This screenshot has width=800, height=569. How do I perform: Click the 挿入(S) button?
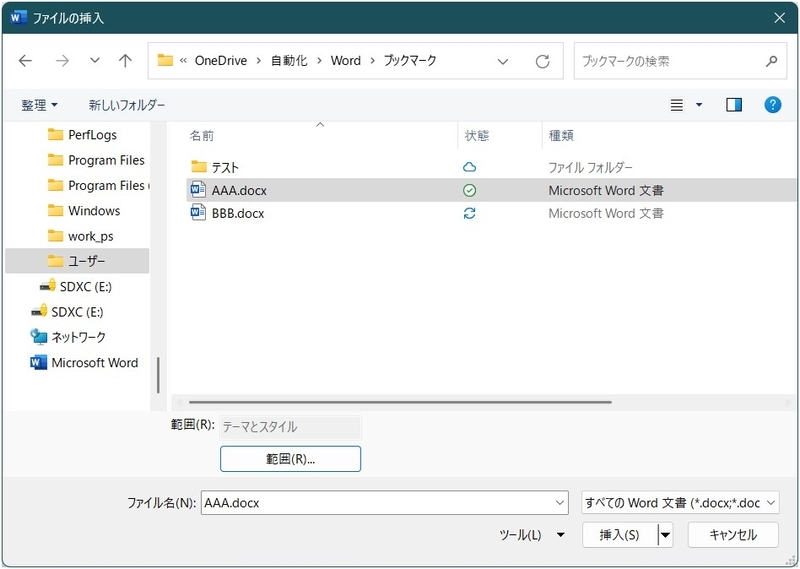619,535
